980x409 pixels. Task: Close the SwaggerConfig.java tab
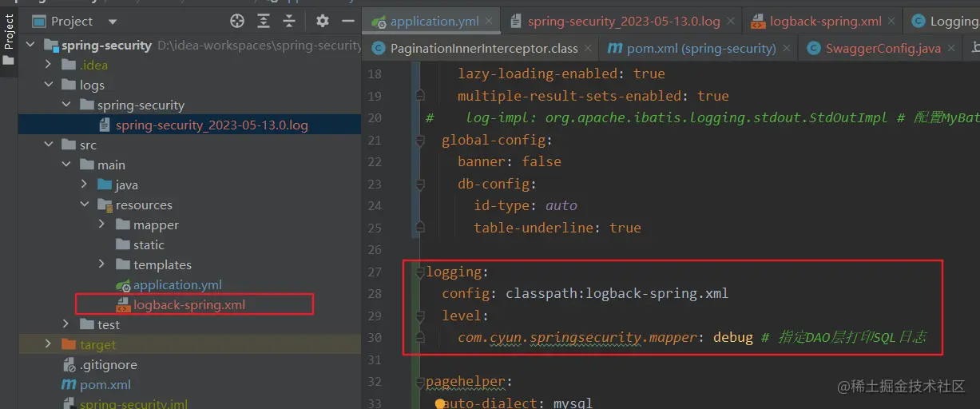(x=951, y=50)
